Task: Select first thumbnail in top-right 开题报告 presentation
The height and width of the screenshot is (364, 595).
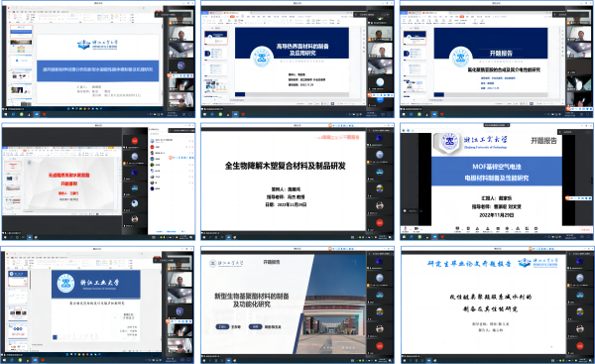Action: pos(415,38)
